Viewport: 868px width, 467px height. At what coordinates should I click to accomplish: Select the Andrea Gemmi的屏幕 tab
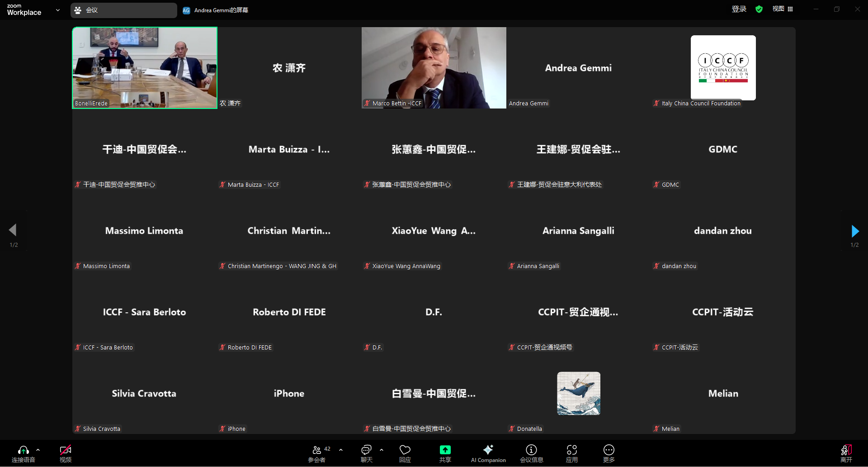[x=215, y=10]
